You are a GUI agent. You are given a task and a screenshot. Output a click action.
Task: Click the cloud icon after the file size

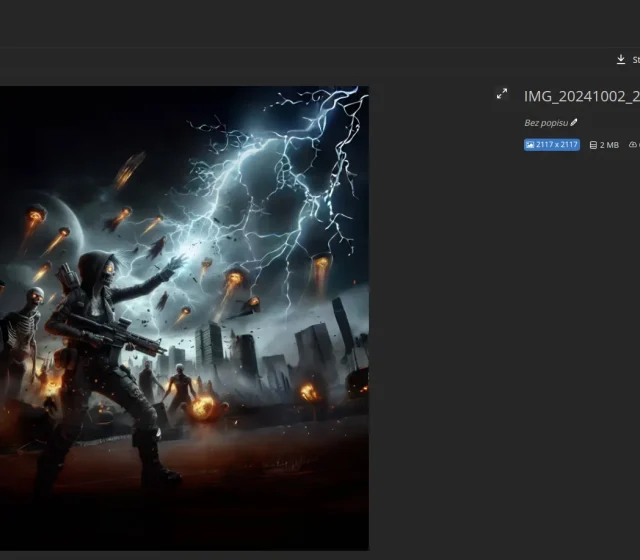(633, 145)
